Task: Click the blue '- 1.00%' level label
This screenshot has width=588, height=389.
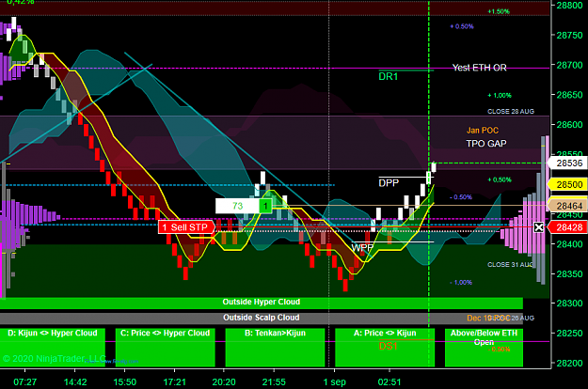Action: click(461, 283)
